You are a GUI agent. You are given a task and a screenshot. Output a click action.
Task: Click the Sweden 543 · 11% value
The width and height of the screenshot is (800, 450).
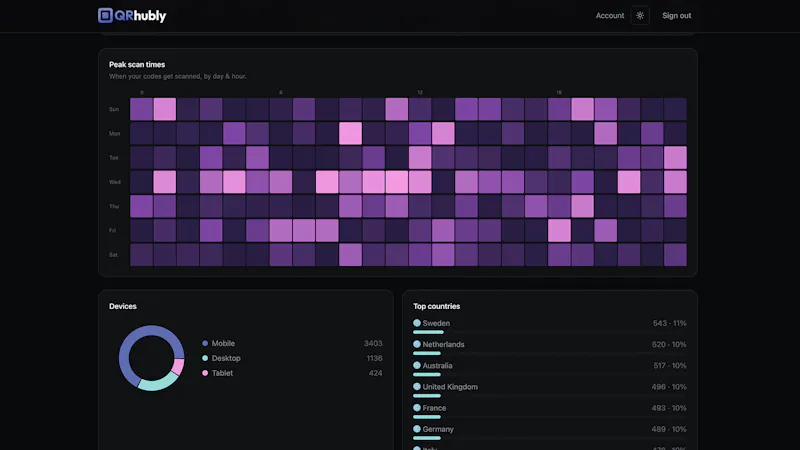point(669,323)
